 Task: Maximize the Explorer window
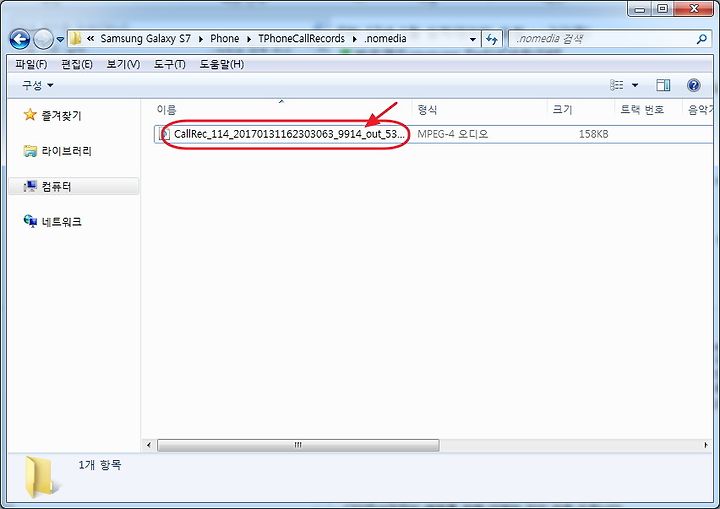tap(662, 9)
